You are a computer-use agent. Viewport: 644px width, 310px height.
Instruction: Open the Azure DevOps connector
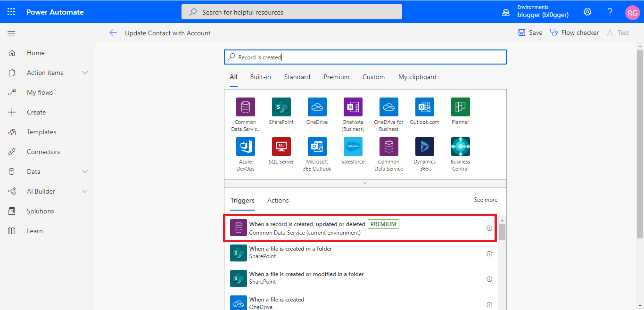(245, 147)
